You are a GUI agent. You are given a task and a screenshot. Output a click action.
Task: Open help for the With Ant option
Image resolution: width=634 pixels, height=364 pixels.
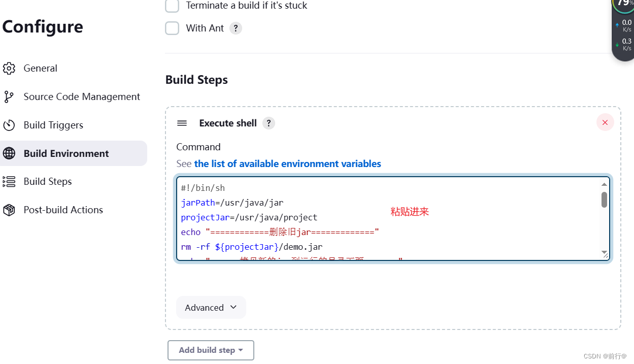236,28
